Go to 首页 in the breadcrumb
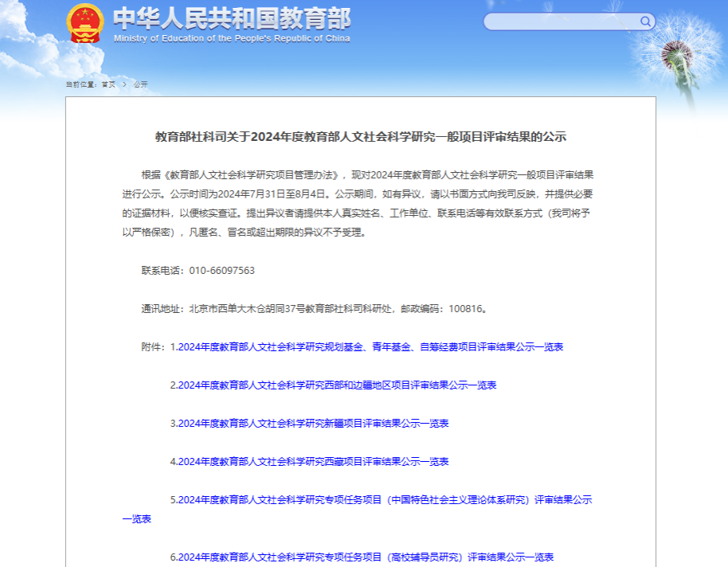Screen dimensions: 728x567 click(108, 84)
